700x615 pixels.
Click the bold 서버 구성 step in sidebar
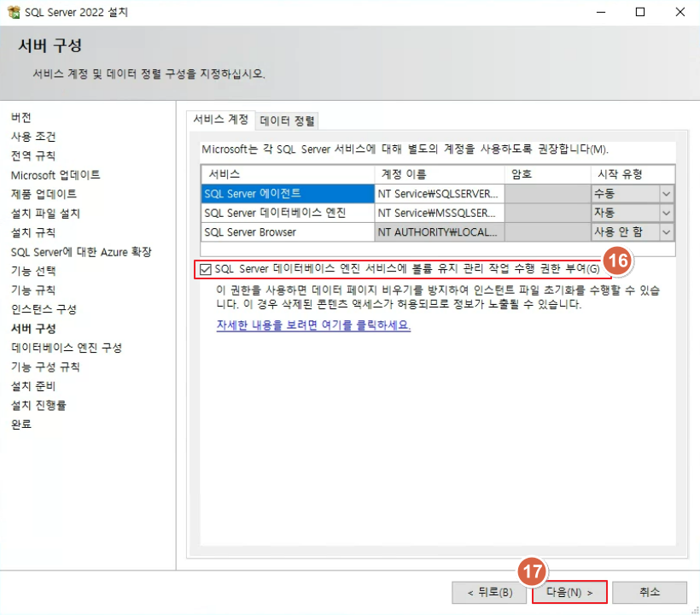[33, 329]
